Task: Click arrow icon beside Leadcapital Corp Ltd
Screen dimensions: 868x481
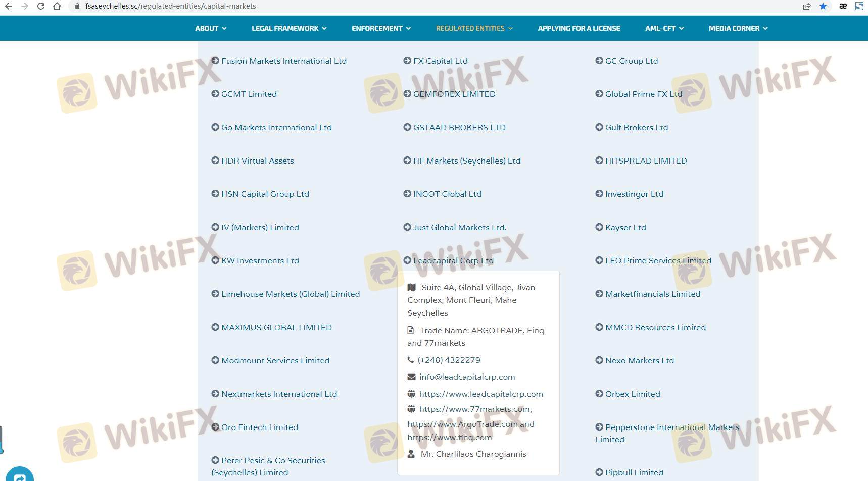Action: pos(407,260)
